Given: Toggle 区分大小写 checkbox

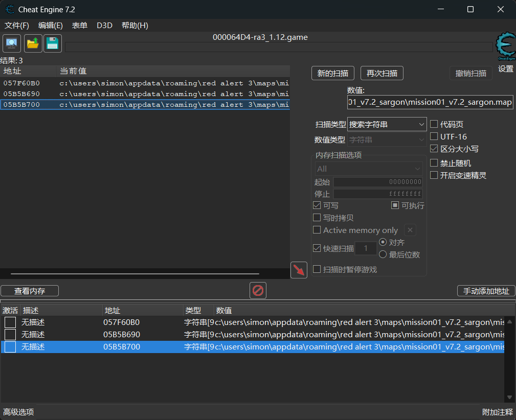Looking at the screenshot, I should (434, 149).
